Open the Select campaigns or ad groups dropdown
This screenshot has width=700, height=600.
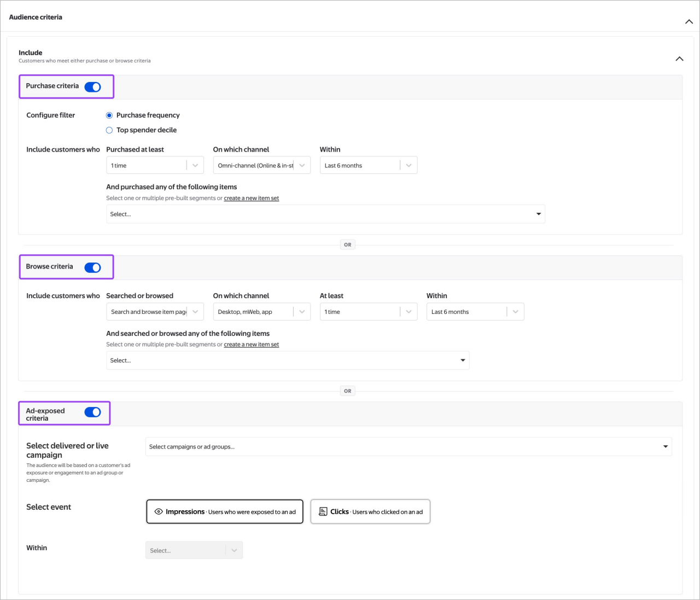tap(409, 447)
